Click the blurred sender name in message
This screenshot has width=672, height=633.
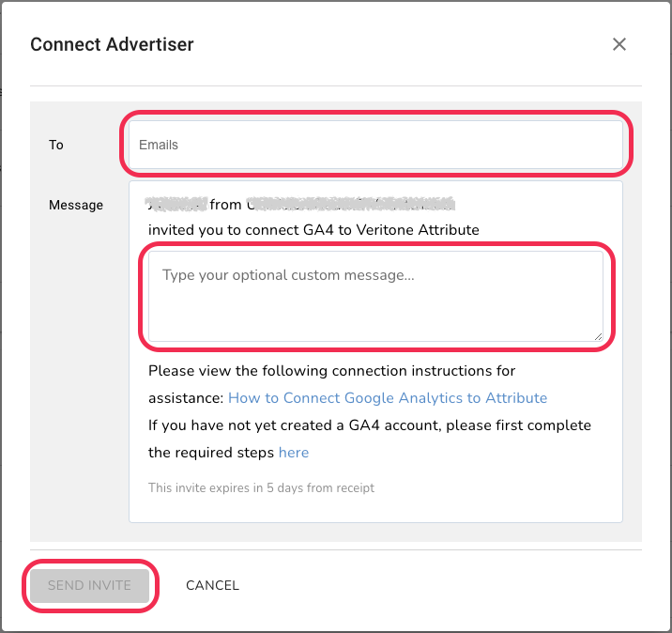[176, 203]
